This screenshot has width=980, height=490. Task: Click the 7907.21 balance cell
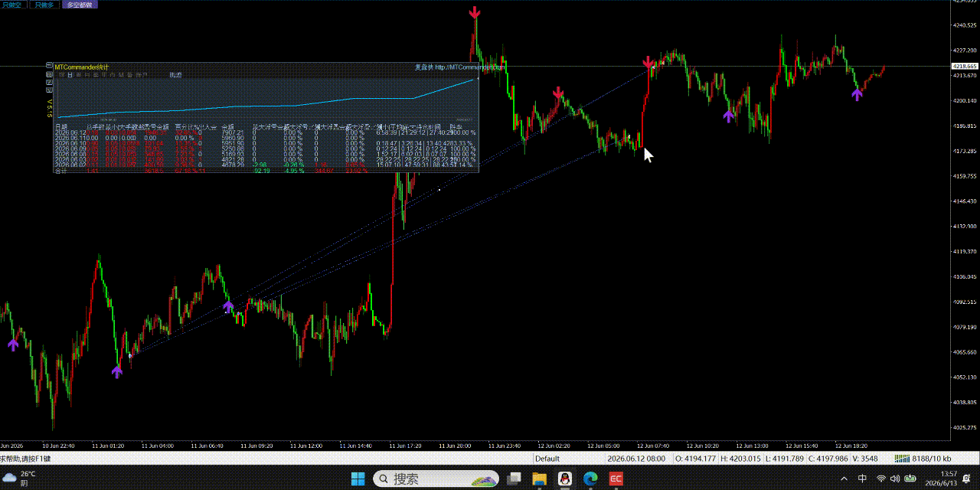(x=232, y=132)
